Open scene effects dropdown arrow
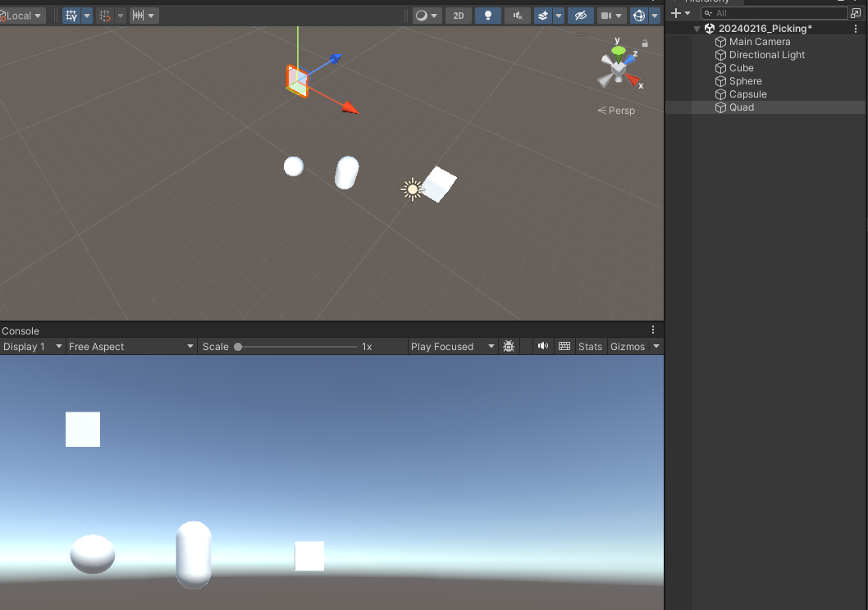 (x=559, y=16)
